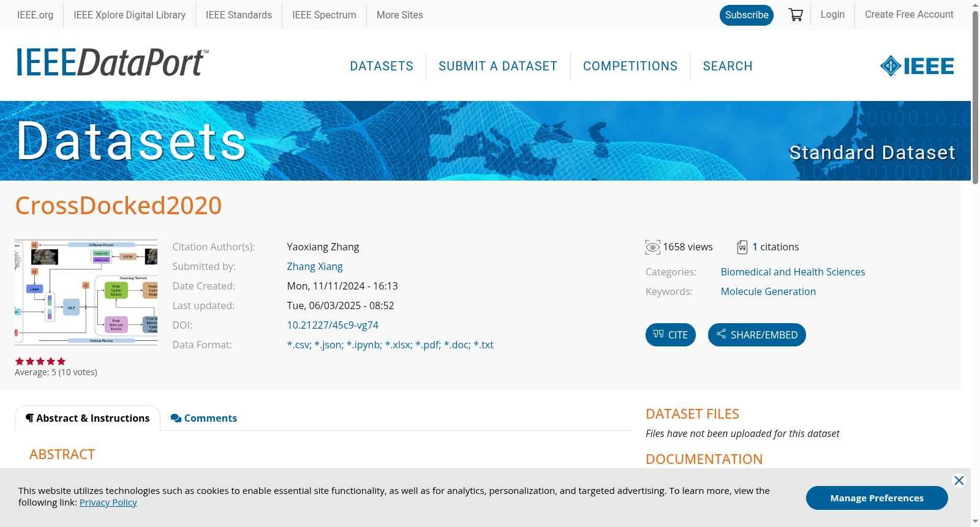
Task: Open the DATASETS menu
Action: click(382, 66)
